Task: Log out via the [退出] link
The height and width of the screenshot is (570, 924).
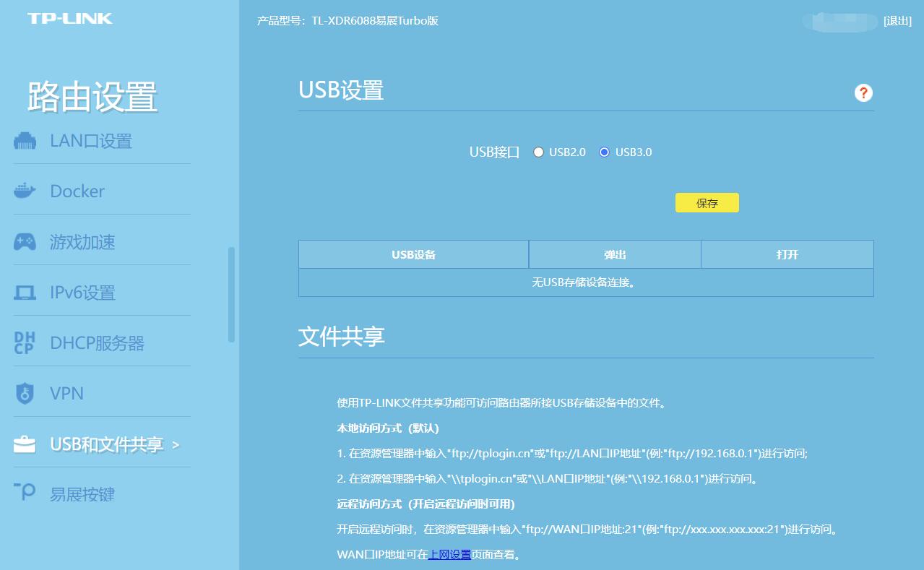Action: click(x=897, y=21)
